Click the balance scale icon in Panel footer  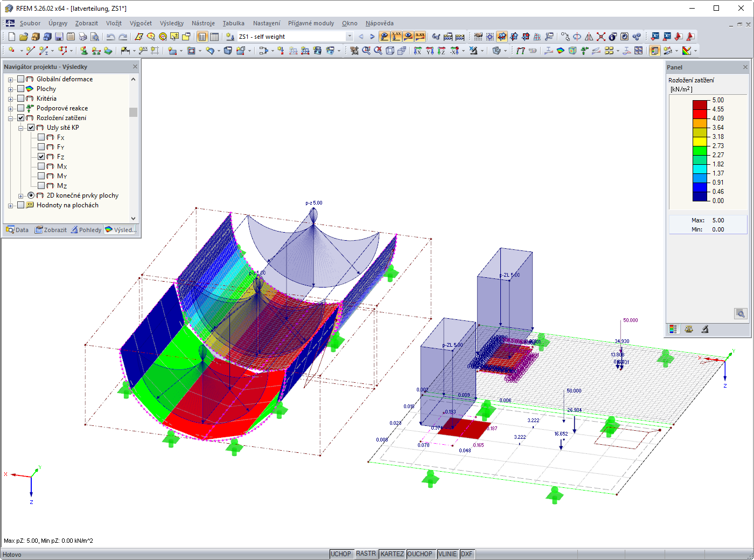[689, 329]
